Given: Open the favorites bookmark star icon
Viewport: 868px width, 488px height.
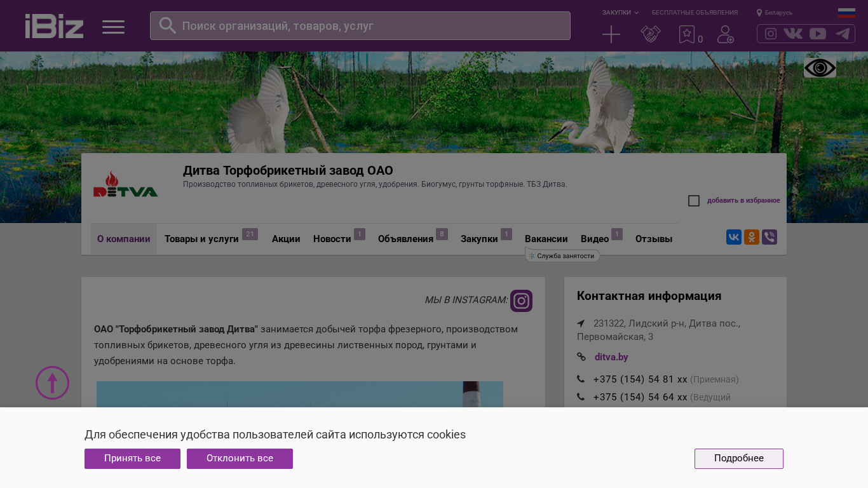Looking at the screenshot, I should pos(687,34).
